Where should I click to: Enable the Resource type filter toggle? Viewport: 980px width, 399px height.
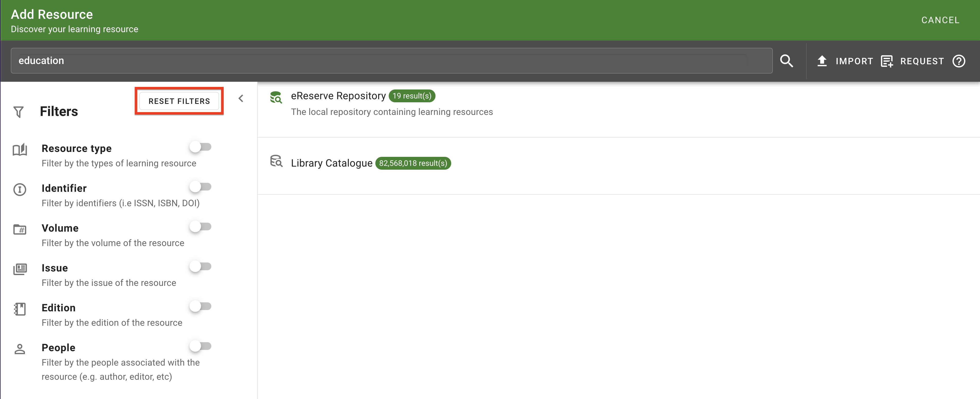click(200, 147)
